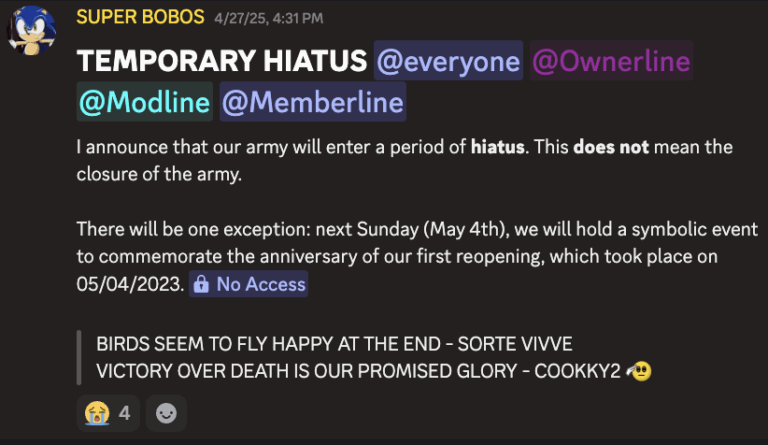Click the TEMPORARY HIATUS heading text
The width and height of the screenshot is (768, 445).
coord(221,63)
